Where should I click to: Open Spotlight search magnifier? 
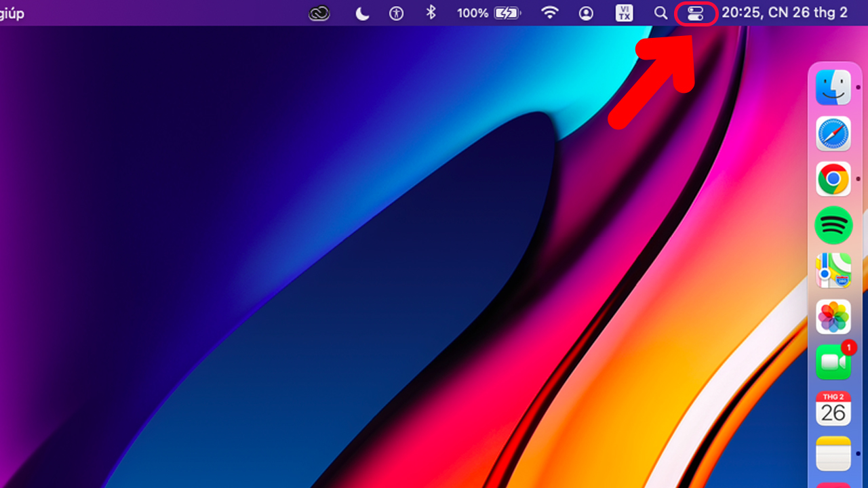(660, 13)
